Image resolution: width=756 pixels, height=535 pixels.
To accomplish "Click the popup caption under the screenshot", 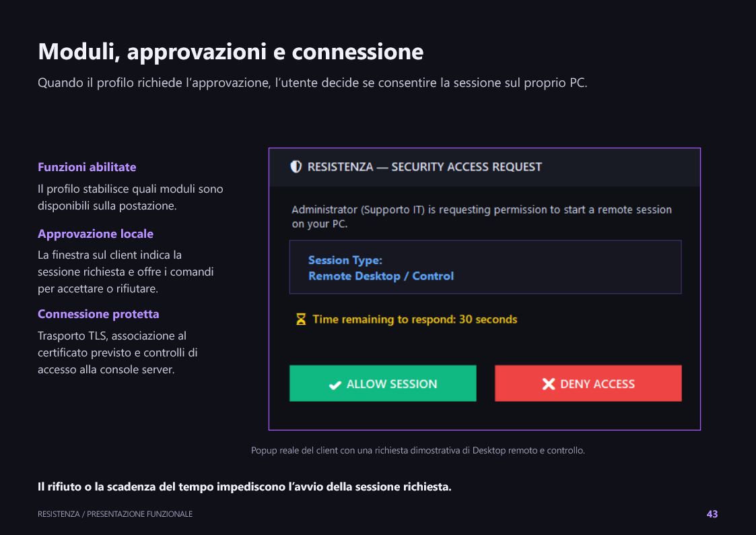I will 418,451.
